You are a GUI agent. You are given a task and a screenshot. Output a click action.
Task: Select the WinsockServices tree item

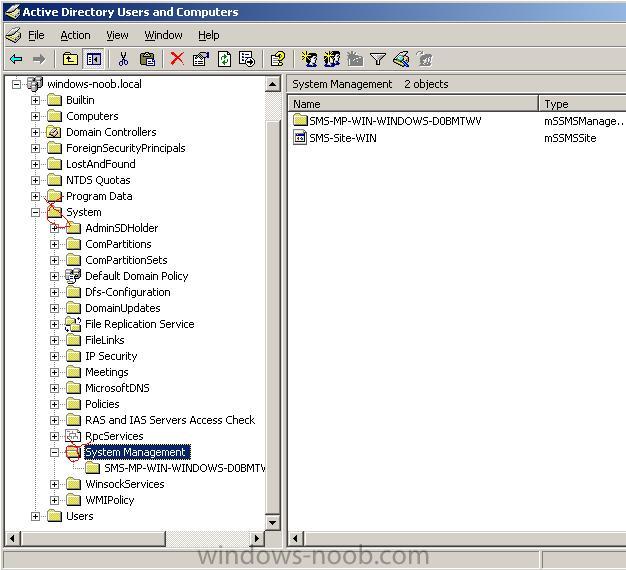coord(125,484)
